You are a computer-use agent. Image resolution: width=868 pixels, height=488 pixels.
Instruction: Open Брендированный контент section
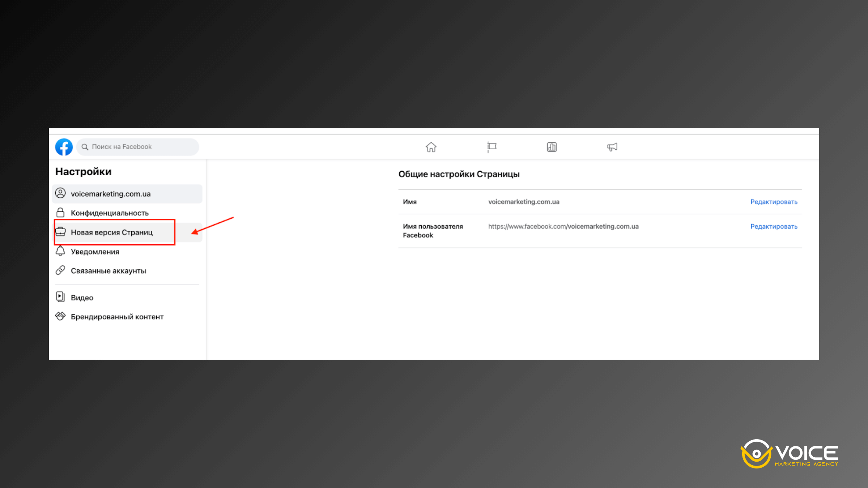tap(117, 317)
